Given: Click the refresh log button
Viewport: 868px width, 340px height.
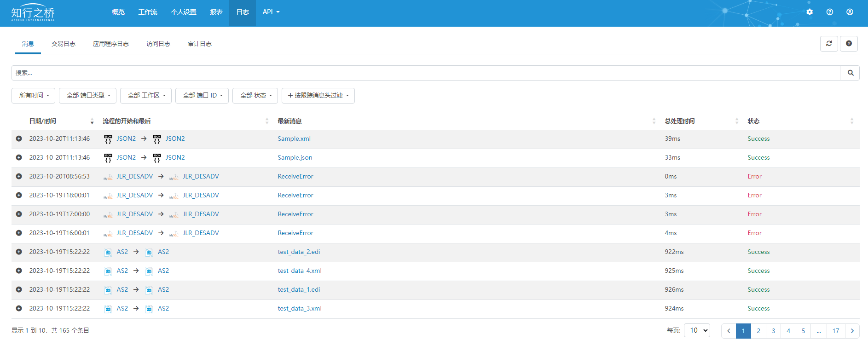Looking at the screenshot, I should 829,44.
